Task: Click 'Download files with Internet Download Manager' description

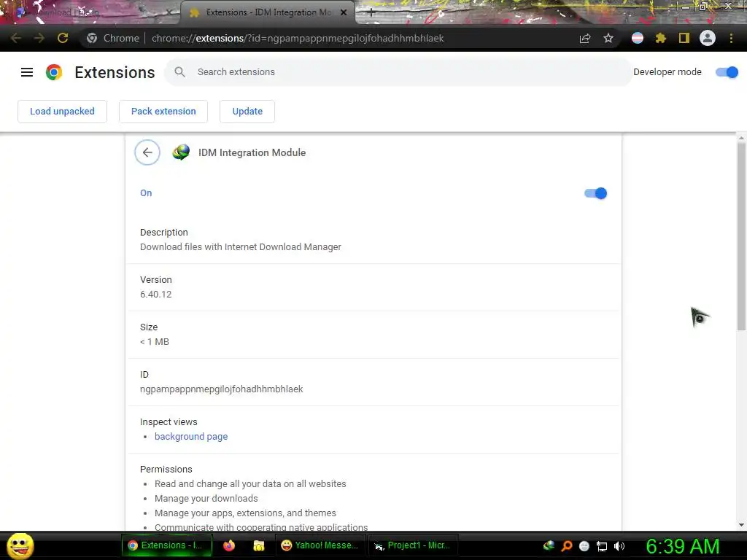Action: 241,247
